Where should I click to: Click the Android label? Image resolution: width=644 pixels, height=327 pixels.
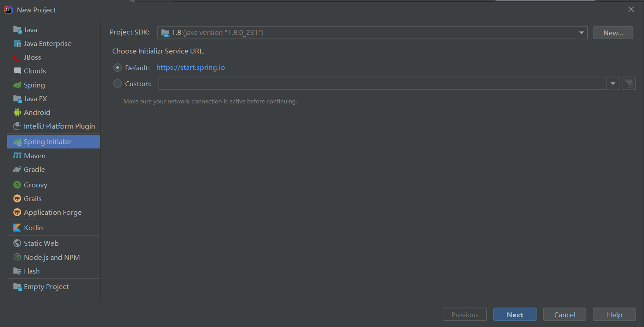pyautogui.click(x=37, y=112)
